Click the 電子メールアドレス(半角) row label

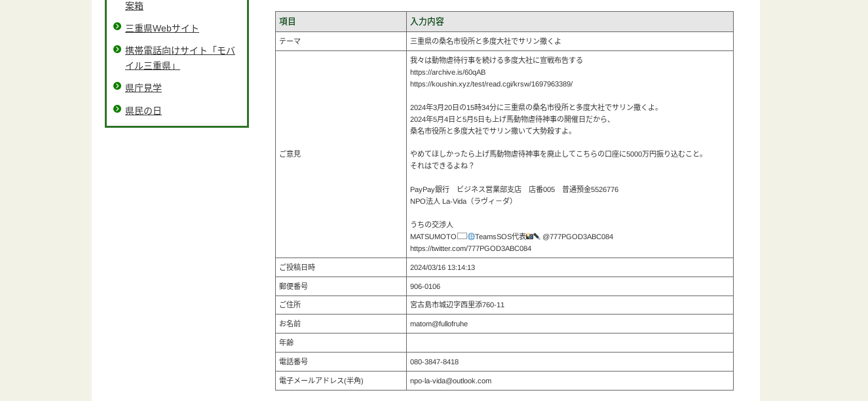(x=321, y=381)
